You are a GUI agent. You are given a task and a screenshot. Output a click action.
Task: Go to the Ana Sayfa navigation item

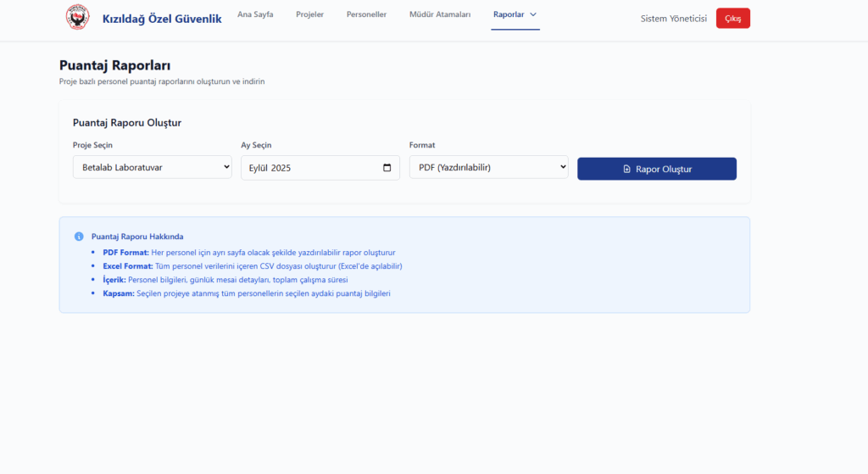(x=255, y=14)
